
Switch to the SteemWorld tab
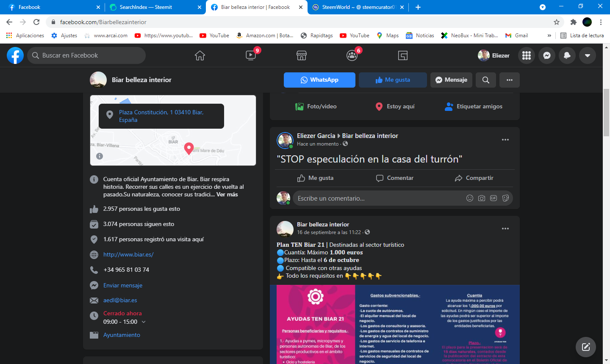[358, 7]
